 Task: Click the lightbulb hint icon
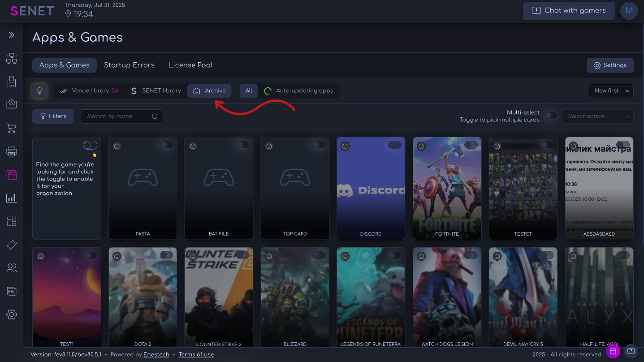click(39, 91)
